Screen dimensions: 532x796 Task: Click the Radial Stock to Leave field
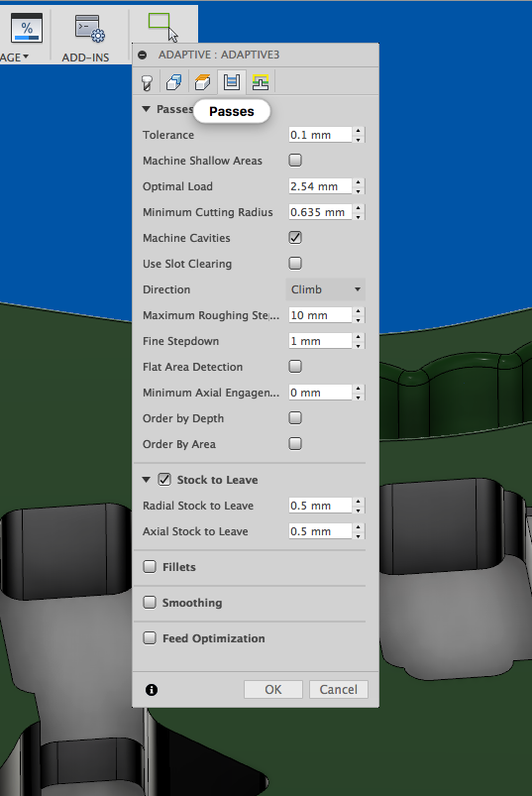coord(320,506)
